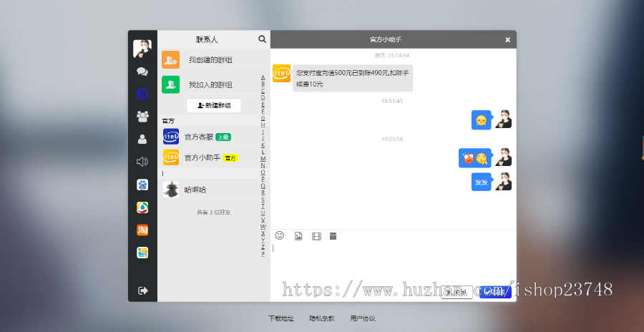Click the Baidu paw sidebar icon
The height and width of the screenshot is (332, 644).
pos(142,185)
